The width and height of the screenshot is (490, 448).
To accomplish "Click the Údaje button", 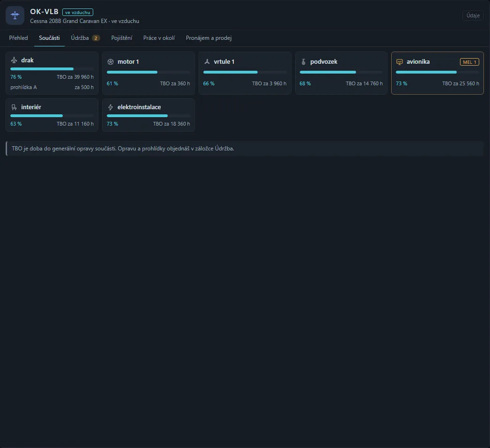I will pyautogui.click(x=473, y=15).
